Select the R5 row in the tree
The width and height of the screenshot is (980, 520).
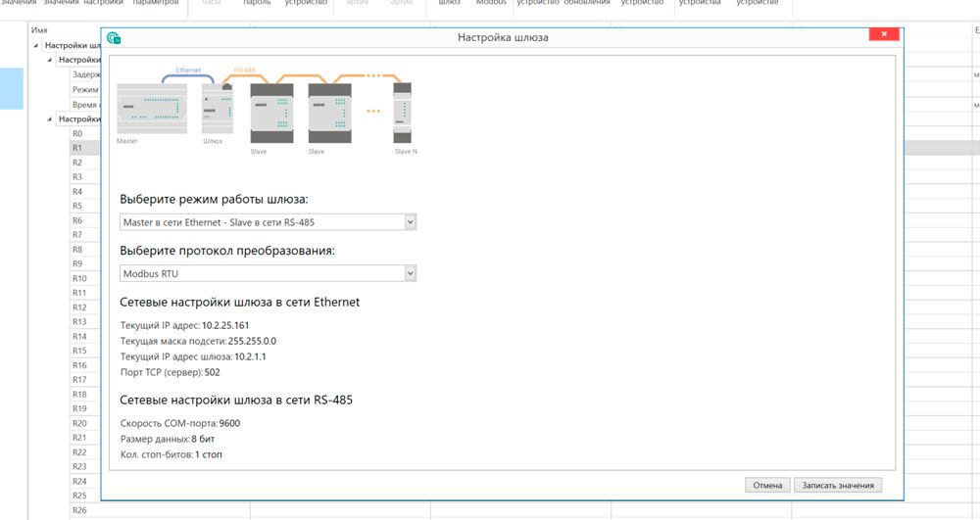coord(77,206)
